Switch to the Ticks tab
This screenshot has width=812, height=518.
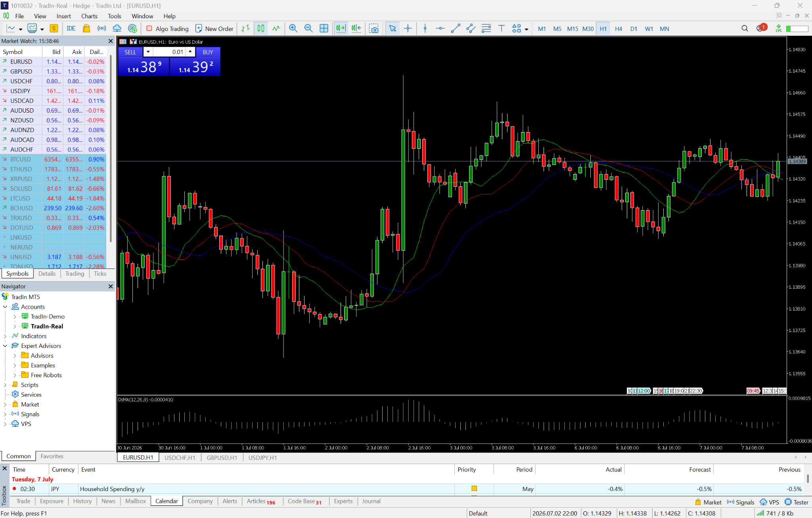coord(100,274)
